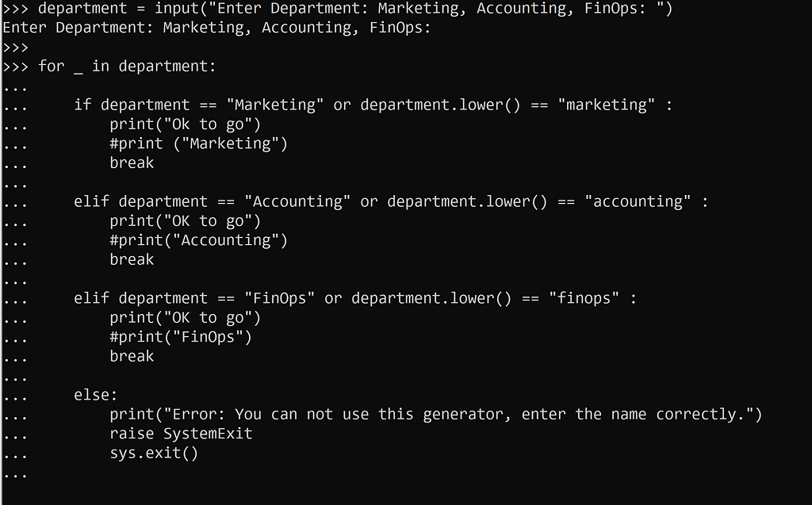Click the lowercase "finops" string literal

point(584,298)
